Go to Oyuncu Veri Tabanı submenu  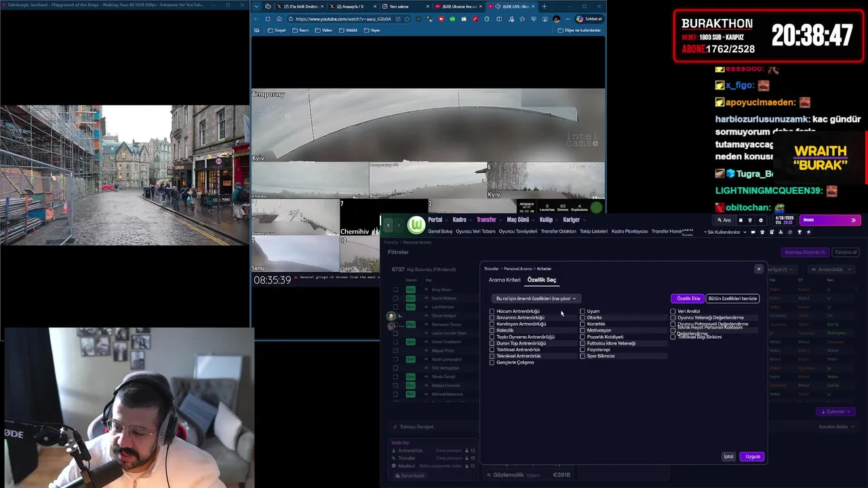tap(475, 231)
